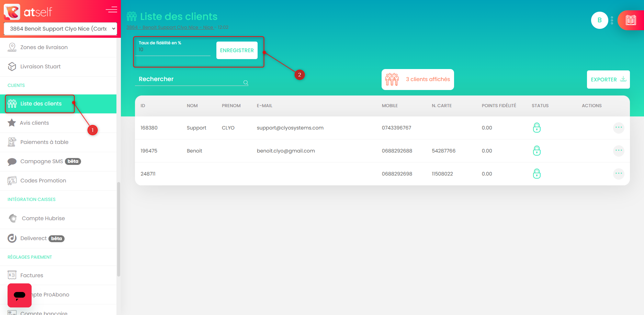The width and height of the screenshot is (644, 315).
Task: Open the red book guide icon
Action: [631, 20]
